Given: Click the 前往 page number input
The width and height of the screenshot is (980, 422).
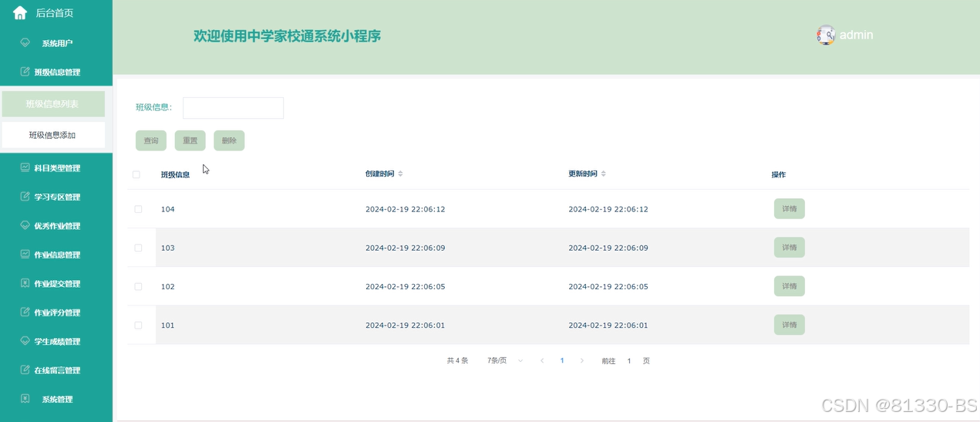Looking at the screenshot, I should pos(629,361).
